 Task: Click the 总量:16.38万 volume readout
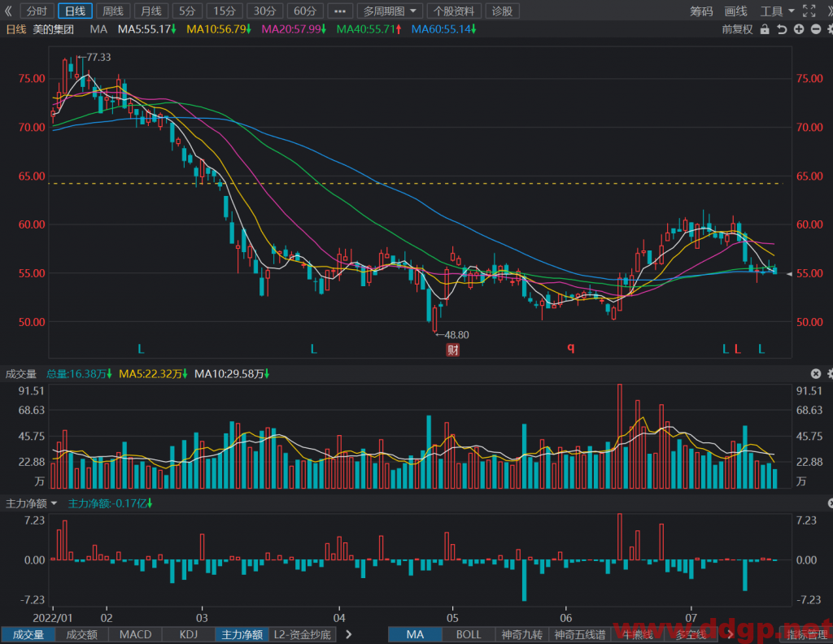tap(79, 374)
